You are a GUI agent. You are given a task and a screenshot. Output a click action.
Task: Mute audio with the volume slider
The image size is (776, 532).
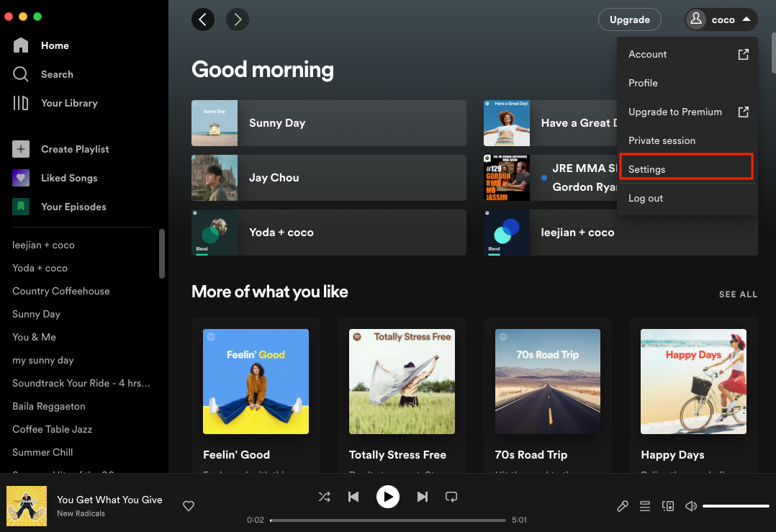tap(690, 506)
